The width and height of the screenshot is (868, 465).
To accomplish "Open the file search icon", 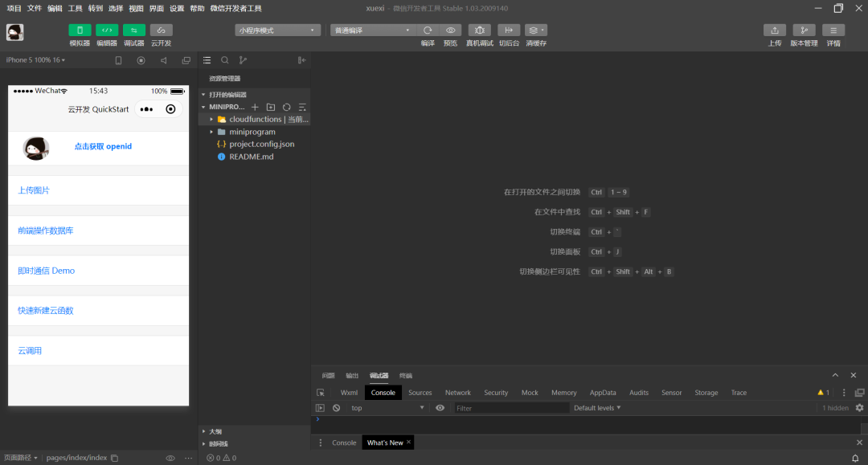I will tap(225, 60).
